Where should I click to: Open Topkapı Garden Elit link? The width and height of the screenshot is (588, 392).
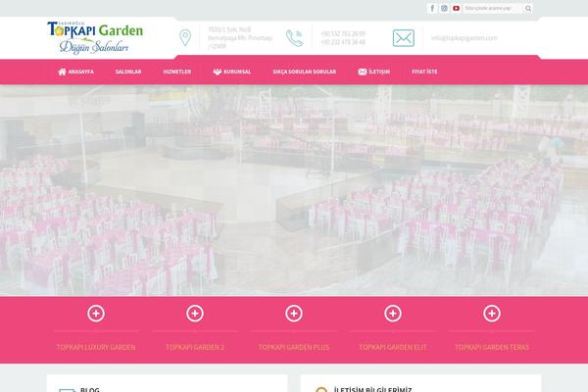point(393,347)
